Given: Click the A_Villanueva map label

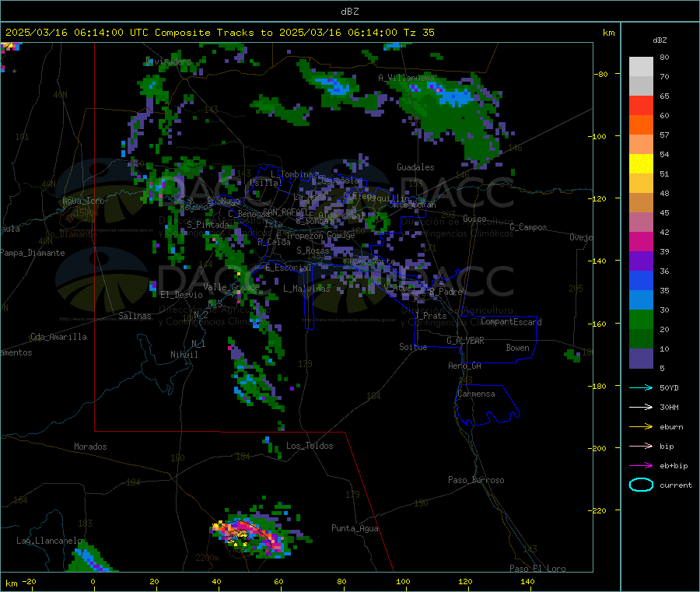Looking at the screenshot, I should [x=406, y=78].
